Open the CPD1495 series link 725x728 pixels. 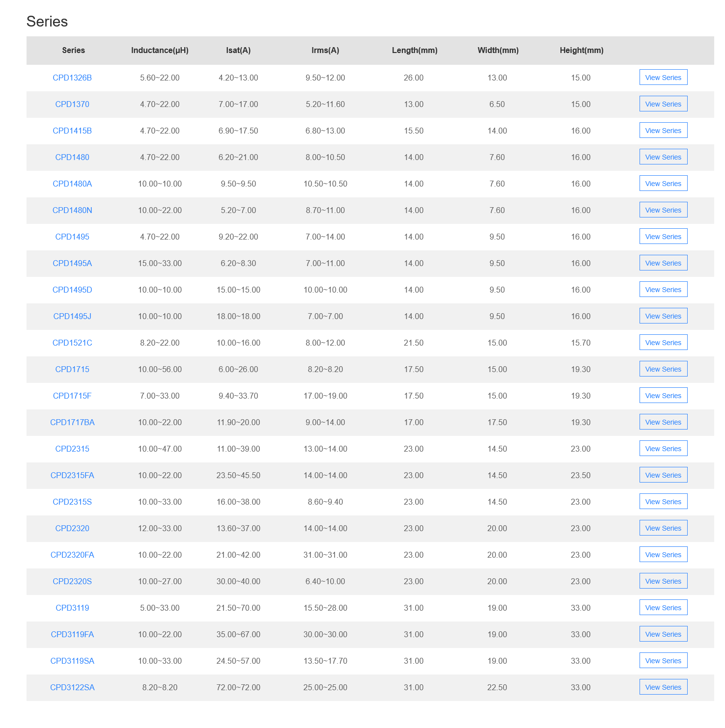pyautogui.click(x=72, y=237)
